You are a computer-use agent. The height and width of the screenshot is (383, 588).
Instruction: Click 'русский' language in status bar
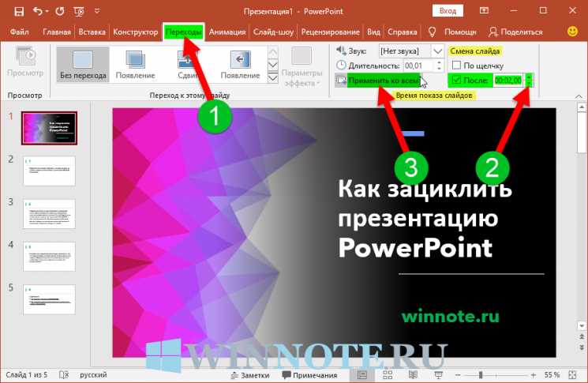(93, 375)
